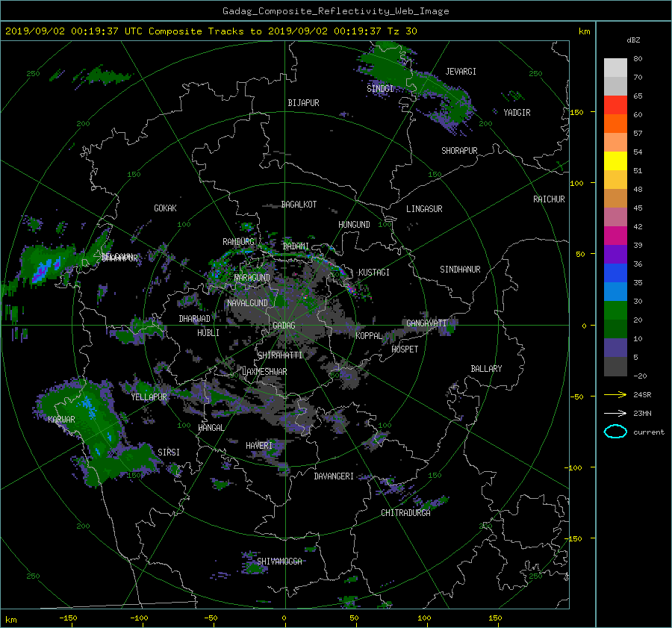Click the HOSPET city label

405,349
